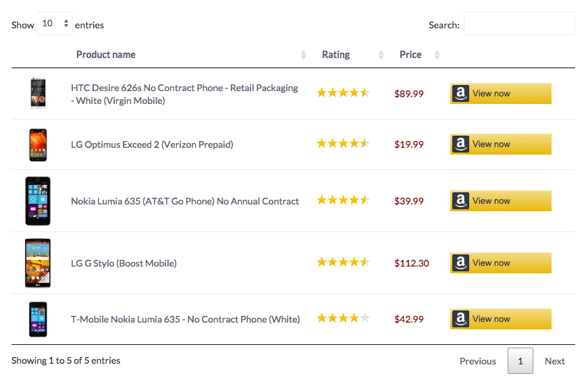Click the Amazon icon for LG G Stylo
Image resolution: width=588 pixels, height=384 pixels.
pyautogui.click(x=461, y=263)
